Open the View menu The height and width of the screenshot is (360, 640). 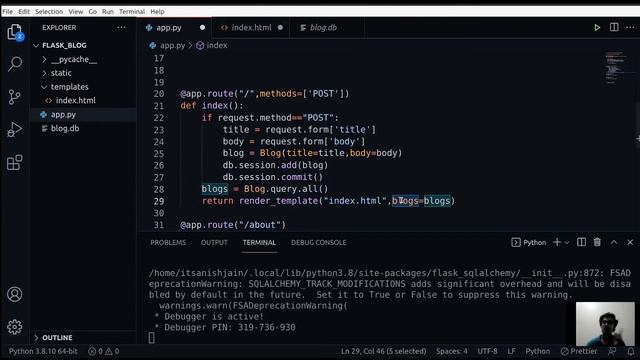pyautogui.click(x=76, y=11)
